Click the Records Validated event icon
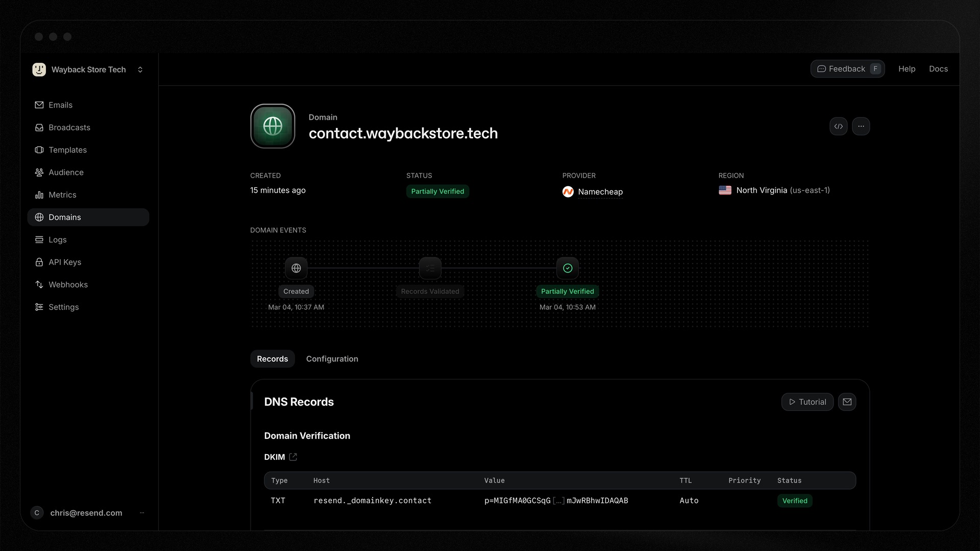This screenshot has width=980, height=551. click(x=430, y=268)
